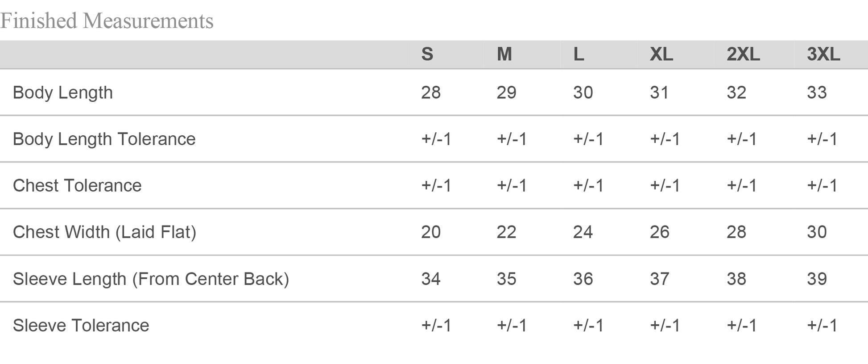Click Sleeve Length value 37 for XL
Screen dimensions: 868x364
[660, 279]
